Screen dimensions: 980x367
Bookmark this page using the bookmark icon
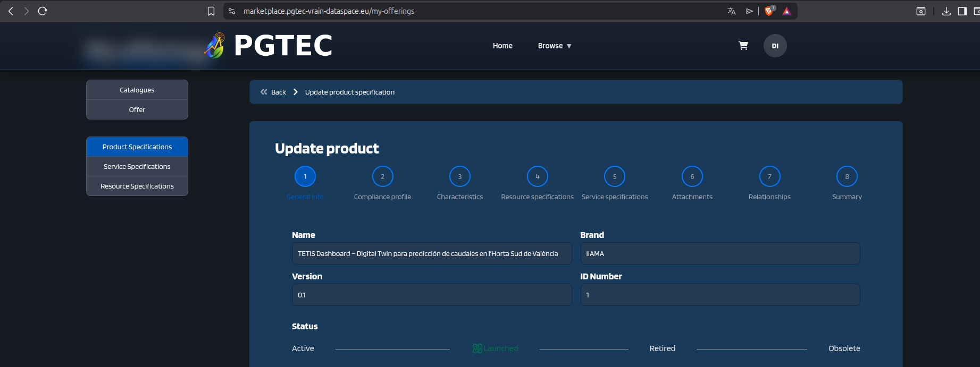coord(211,11)
